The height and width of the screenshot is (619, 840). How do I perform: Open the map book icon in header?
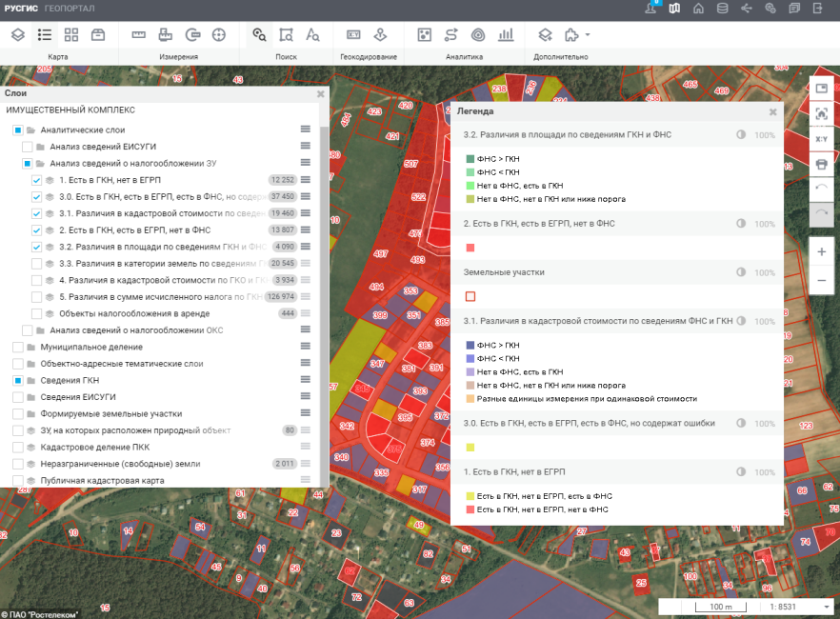click(674, 9)
